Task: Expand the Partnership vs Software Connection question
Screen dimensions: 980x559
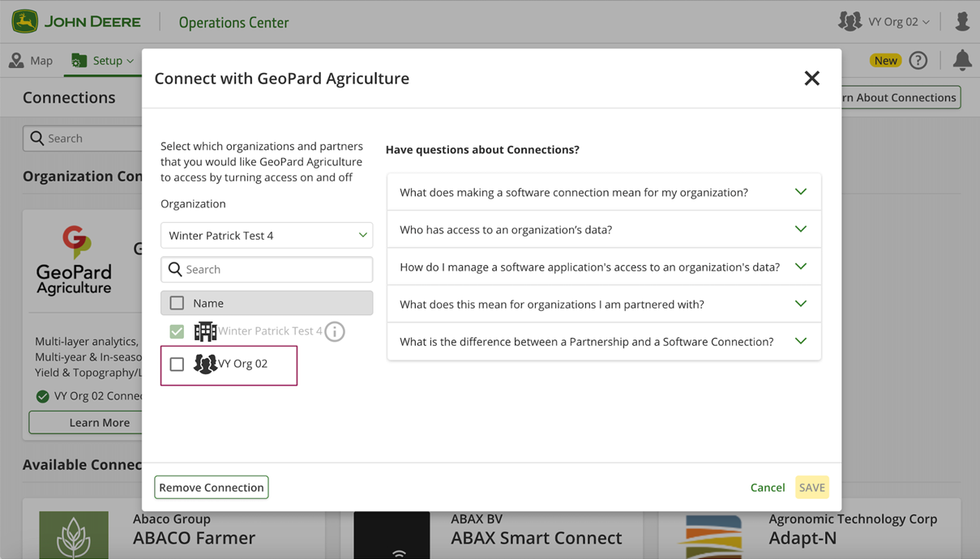Action: pyautogui.click(x=604, y=341)
